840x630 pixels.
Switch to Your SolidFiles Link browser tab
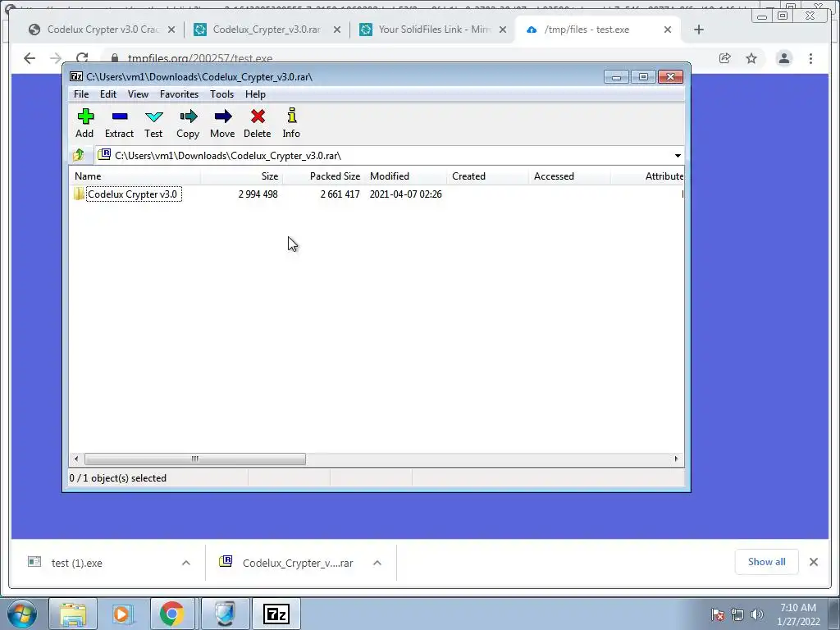click(x=432, y=30)
